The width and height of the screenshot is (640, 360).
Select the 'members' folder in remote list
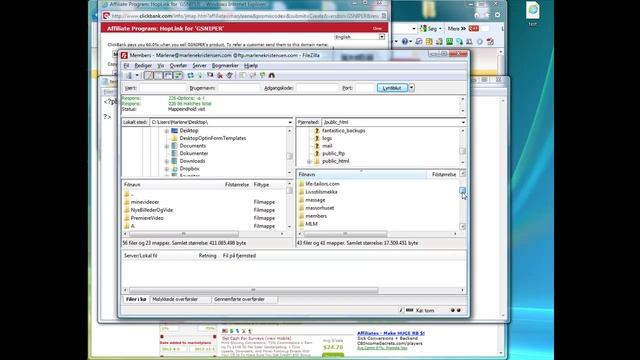[316, 216]
